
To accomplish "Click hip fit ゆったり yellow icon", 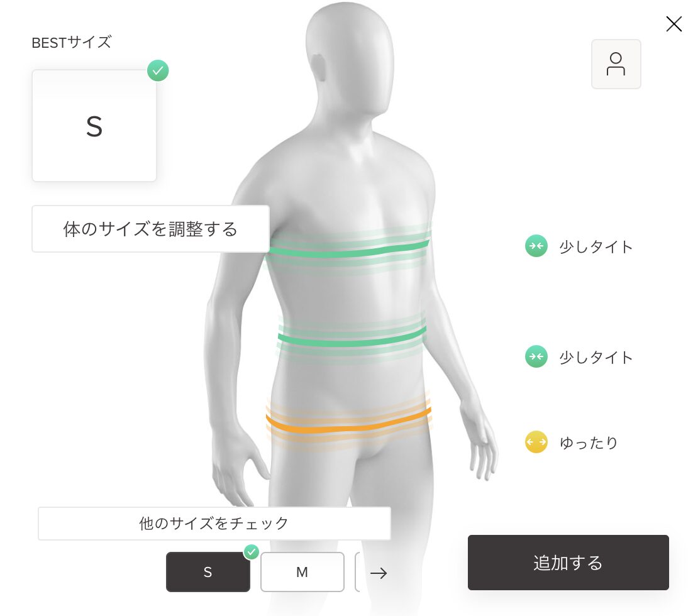I will point(536,442).
